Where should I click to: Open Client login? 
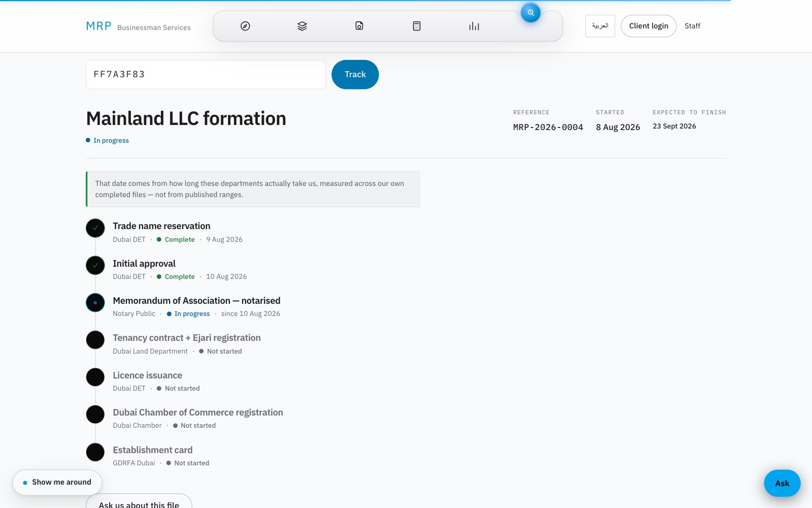coord(649,26)
